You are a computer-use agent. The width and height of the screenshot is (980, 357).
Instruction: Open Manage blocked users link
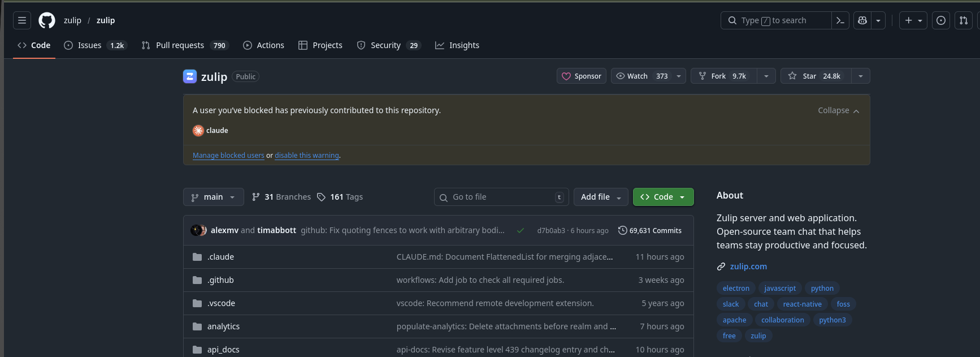coord(228,156)
